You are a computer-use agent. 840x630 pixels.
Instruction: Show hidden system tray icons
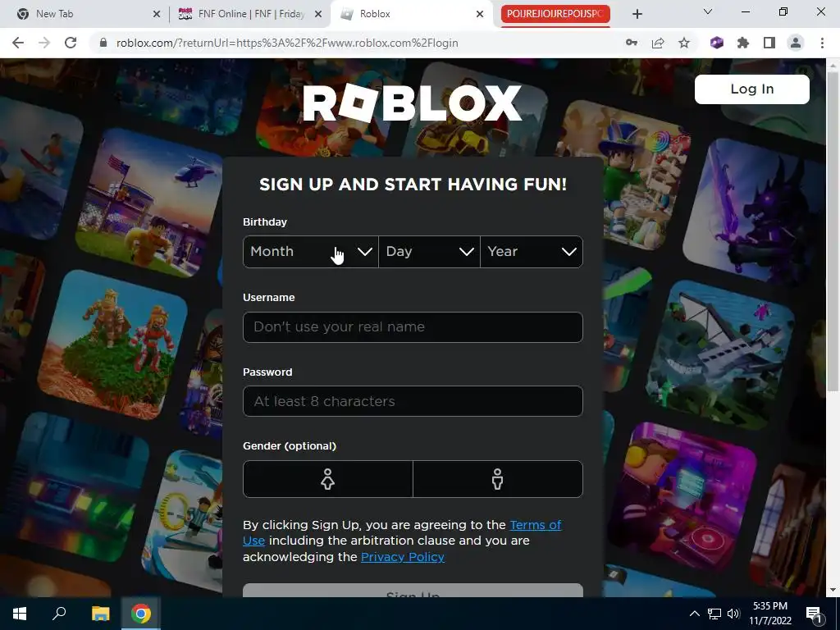tap(694, 614)
